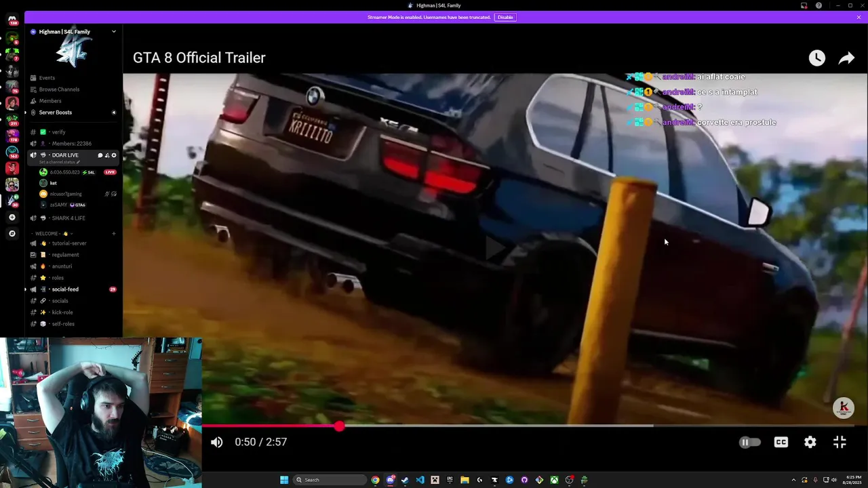This screenshot has width=868, height=488.
Task: Click the LIVE streaming user entry
Action: coord(78,172)
